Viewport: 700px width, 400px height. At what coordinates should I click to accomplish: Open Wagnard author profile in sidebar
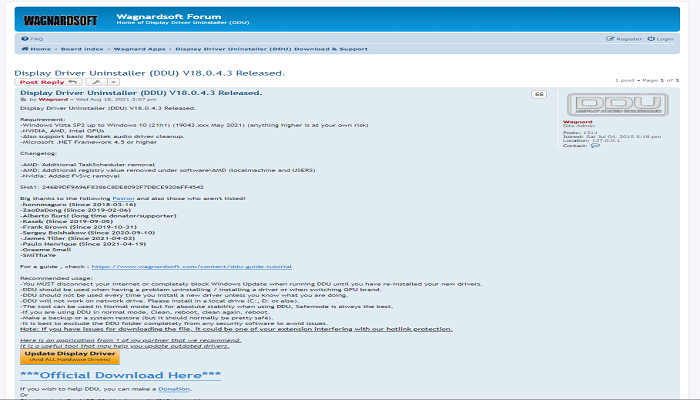(x=577, y=121)
